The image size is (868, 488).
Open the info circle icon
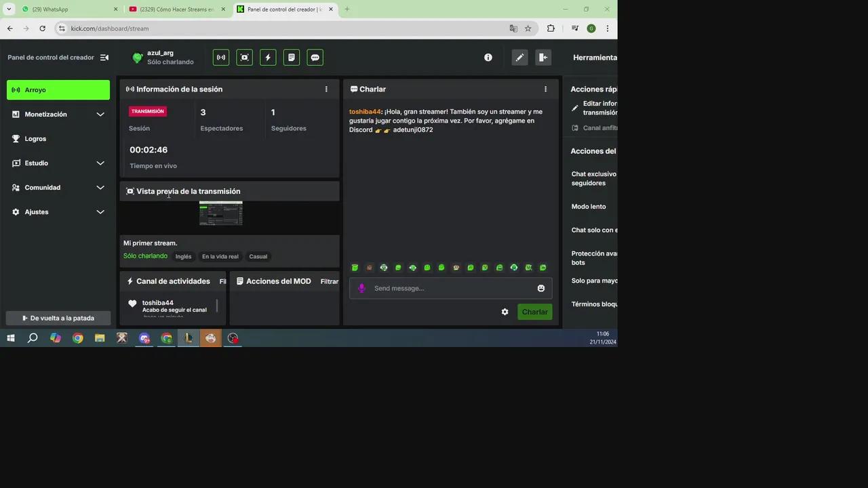(488, 58)
